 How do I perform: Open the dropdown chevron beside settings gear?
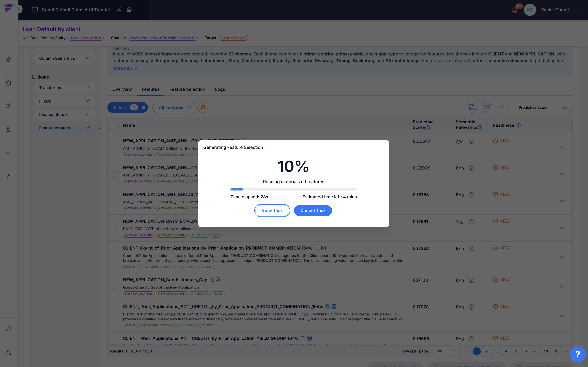139,10
